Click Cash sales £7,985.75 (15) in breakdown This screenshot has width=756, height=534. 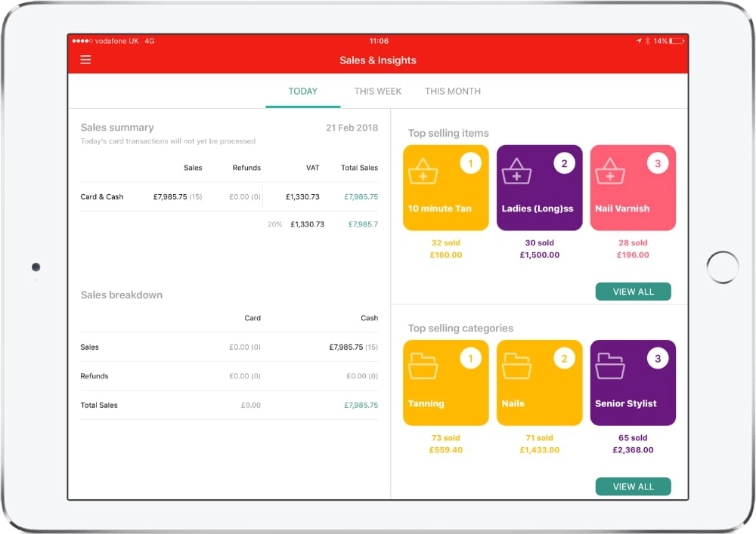(353, 347)
